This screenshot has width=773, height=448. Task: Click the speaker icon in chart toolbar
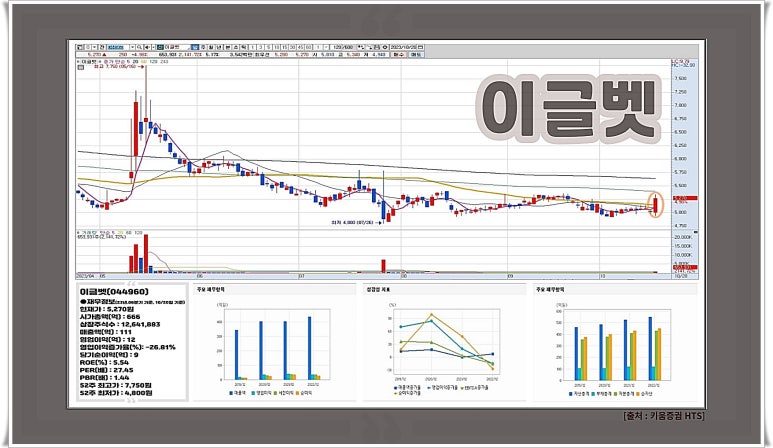click(147, 47)
